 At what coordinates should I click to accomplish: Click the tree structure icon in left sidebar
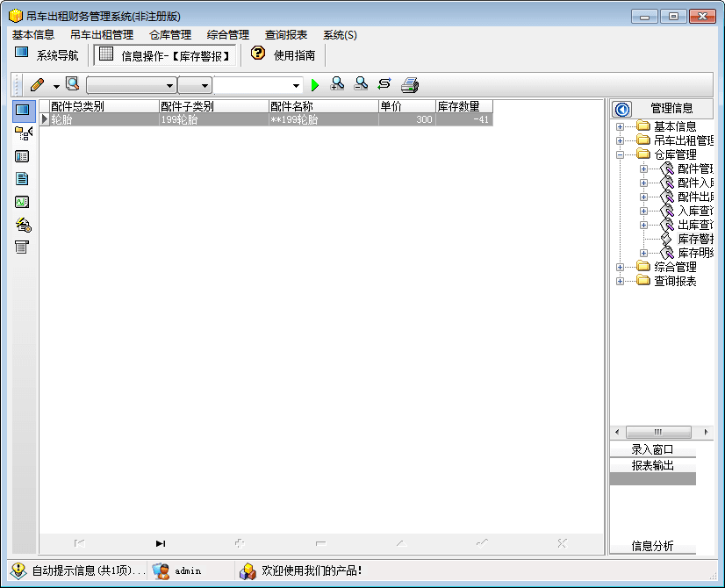pyautogui.click(x=23, y=133)
